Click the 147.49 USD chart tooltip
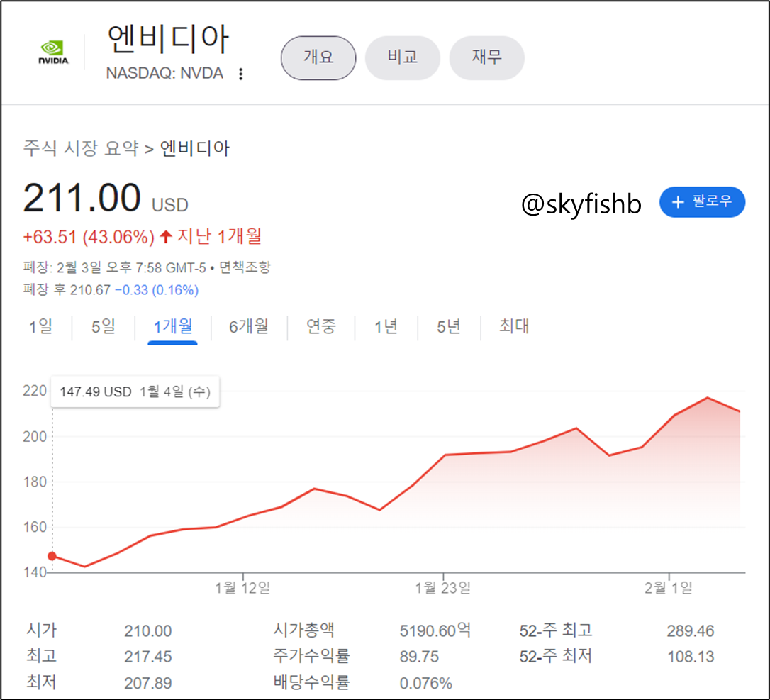The height and width of the screenshot is (700, 770). point(135,391)
